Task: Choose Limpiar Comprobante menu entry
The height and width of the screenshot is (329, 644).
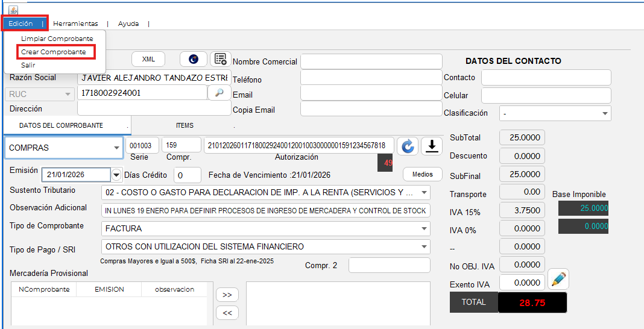Action: point(57,39)
